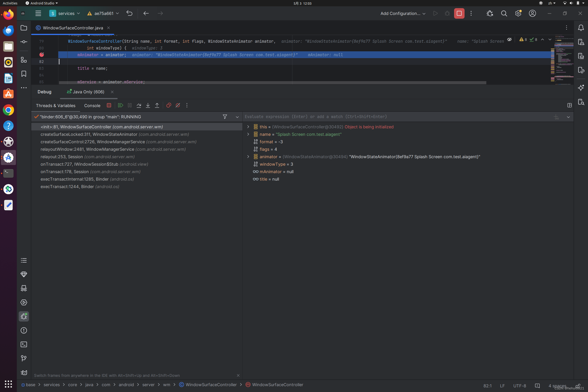Open the Gemini AI sparkle icon in right sidebar
Screen dimensions: 588x392
[581, 88]
